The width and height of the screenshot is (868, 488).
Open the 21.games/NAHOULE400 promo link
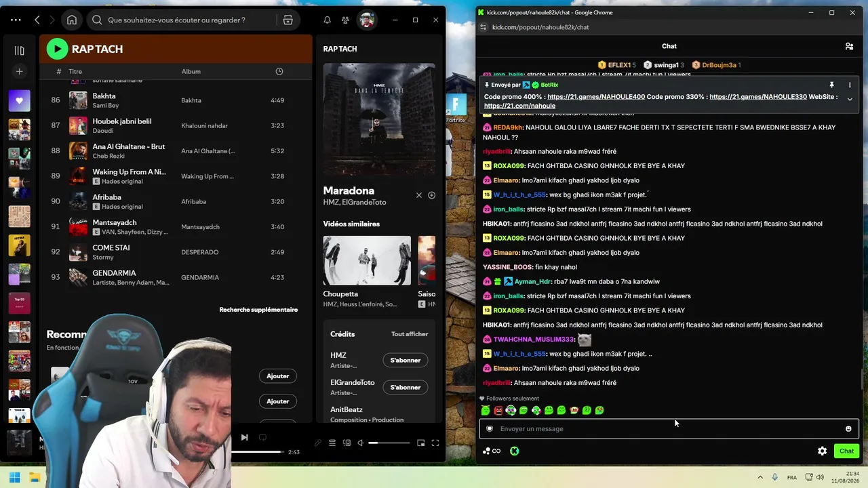coord(596,97)
